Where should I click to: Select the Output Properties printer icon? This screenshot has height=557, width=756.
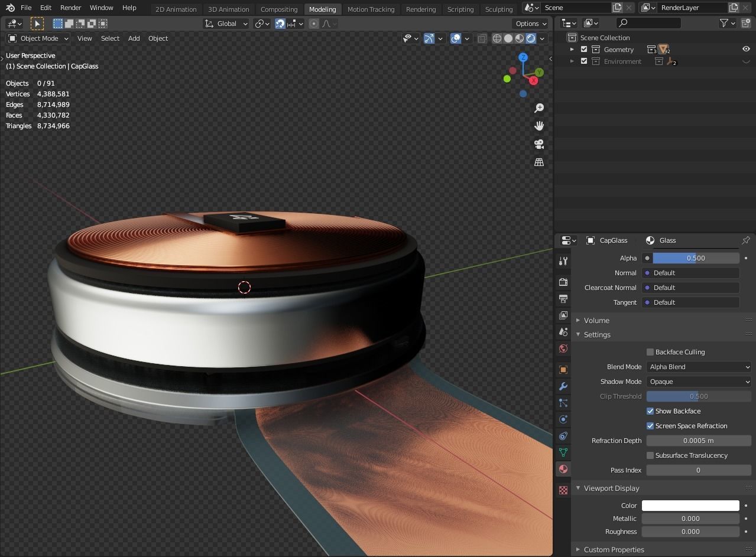[x=563, y=299]
